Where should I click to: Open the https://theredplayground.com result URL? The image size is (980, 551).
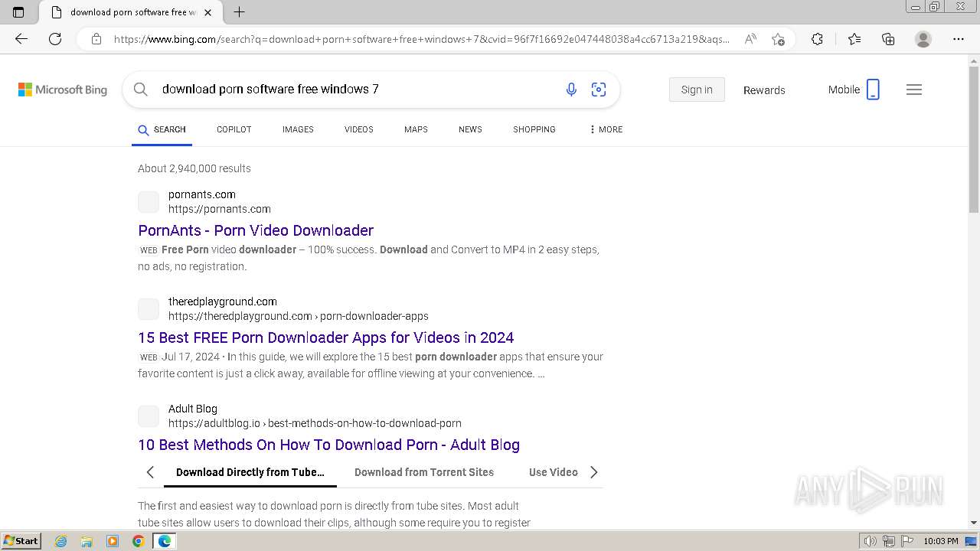pos(298,316)
